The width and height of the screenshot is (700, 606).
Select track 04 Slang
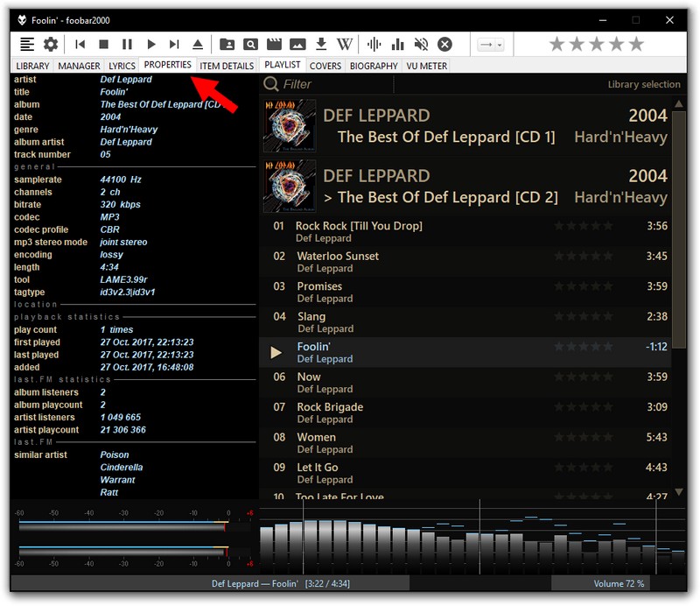(465, 322)
